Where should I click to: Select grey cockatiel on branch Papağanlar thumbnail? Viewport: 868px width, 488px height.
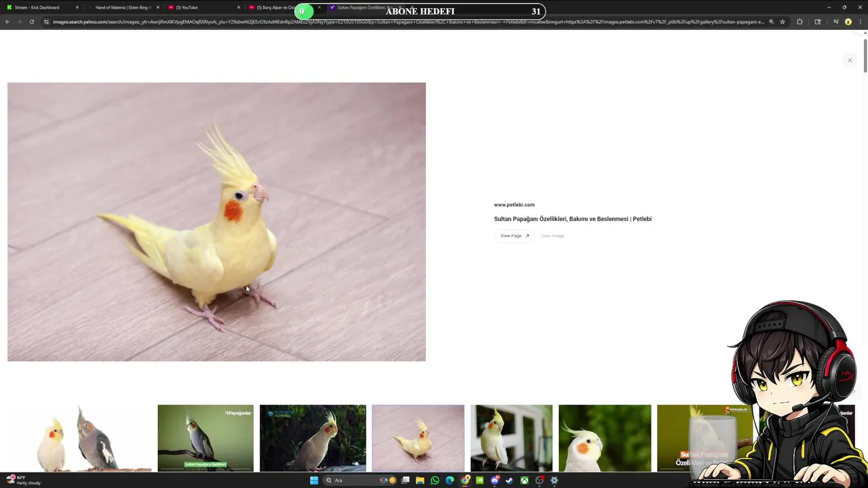coord(205,438)
